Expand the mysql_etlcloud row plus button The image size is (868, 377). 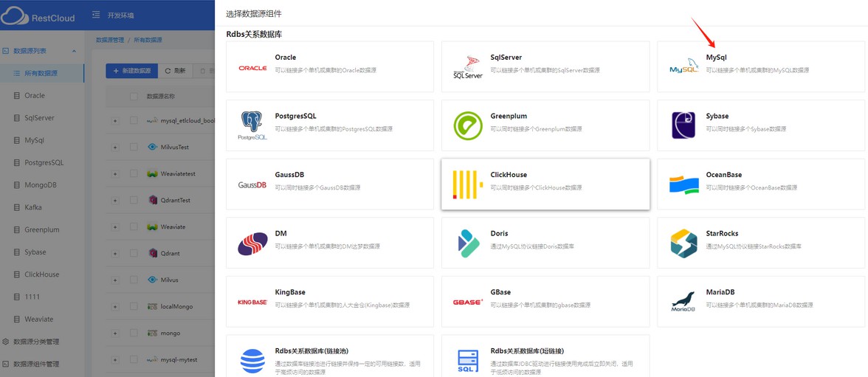[115, 121]
